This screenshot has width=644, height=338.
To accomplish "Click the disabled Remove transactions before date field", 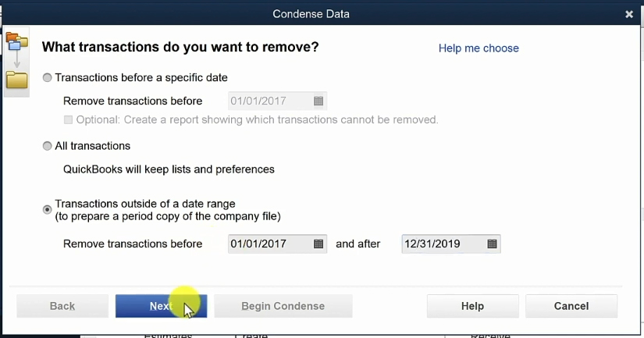I will coord(277,101).
